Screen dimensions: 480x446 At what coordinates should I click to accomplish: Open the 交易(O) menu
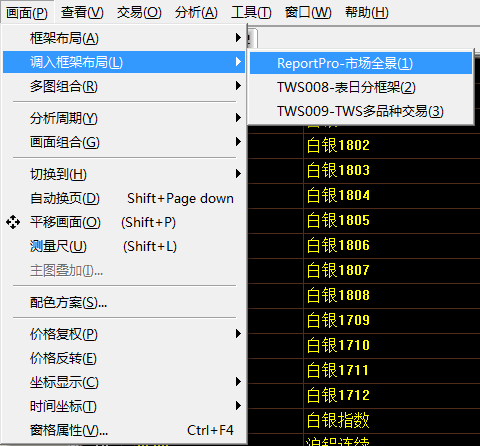coord(139,13)
